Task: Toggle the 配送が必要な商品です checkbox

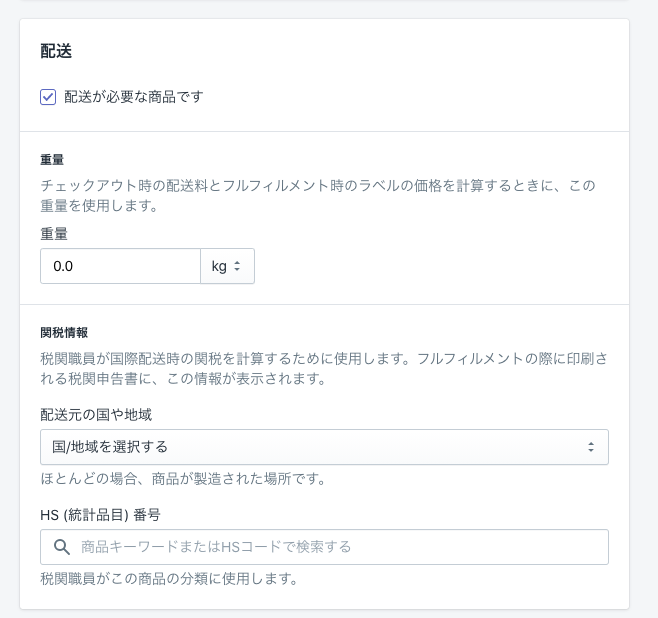Action: [x=48, y=97]
